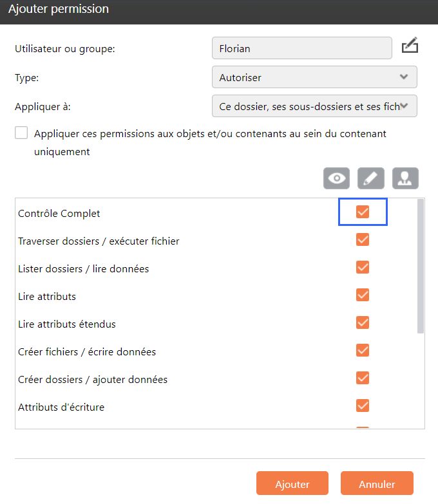Open the Type dropdown set to Autoriser

314,77
